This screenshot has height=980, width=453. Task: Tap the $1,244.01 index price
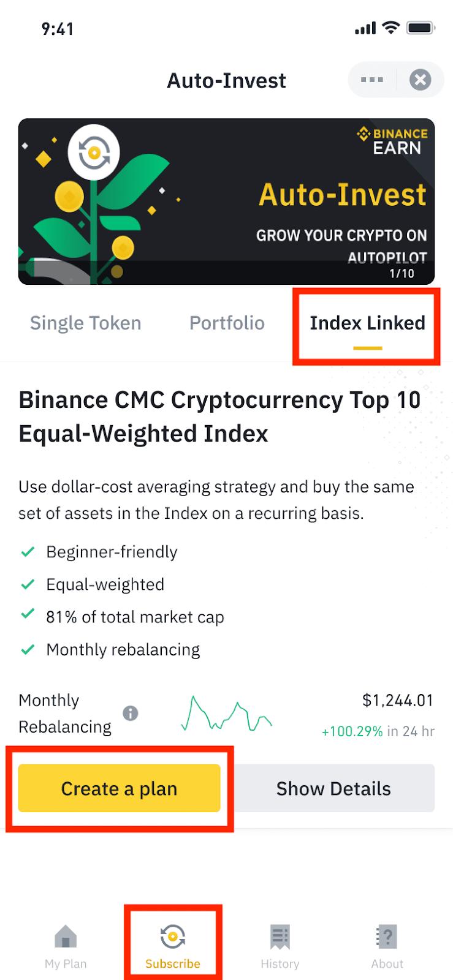click(397, 700)
